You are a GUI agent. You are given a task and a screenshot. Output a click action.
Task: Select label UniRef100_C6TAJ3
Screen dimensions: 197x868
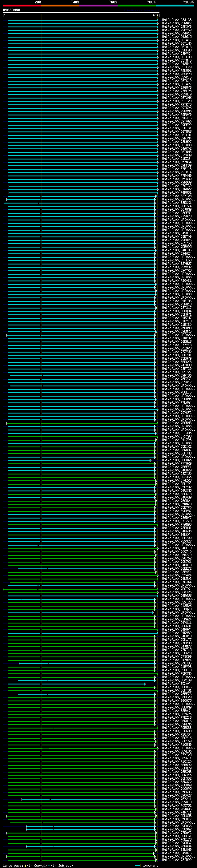point(177,47)
